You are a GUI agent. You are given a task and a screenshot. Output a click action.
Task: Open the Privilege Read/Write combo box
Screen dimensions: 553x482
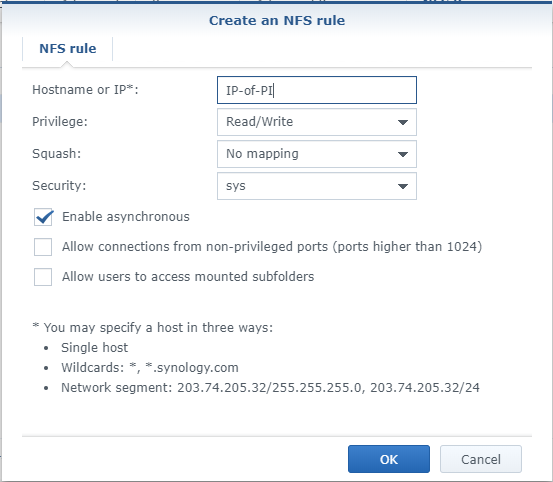317,122
